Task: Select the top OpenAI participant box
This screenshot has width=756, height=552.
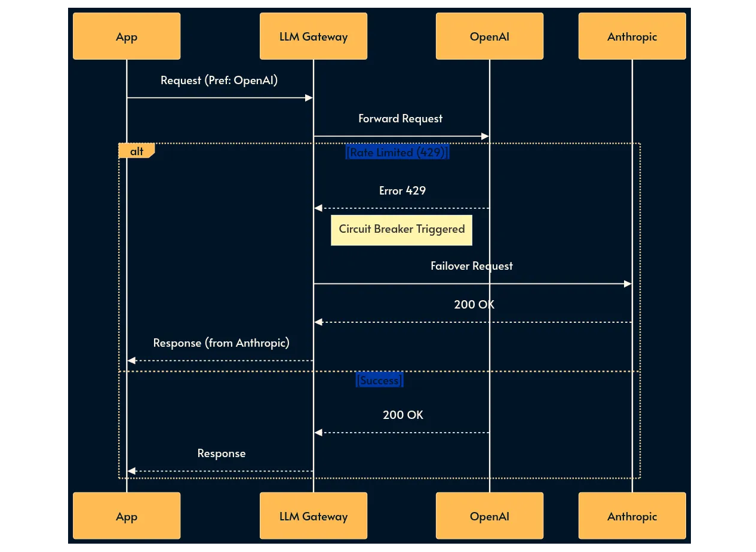Action: (x=490, y=36)
